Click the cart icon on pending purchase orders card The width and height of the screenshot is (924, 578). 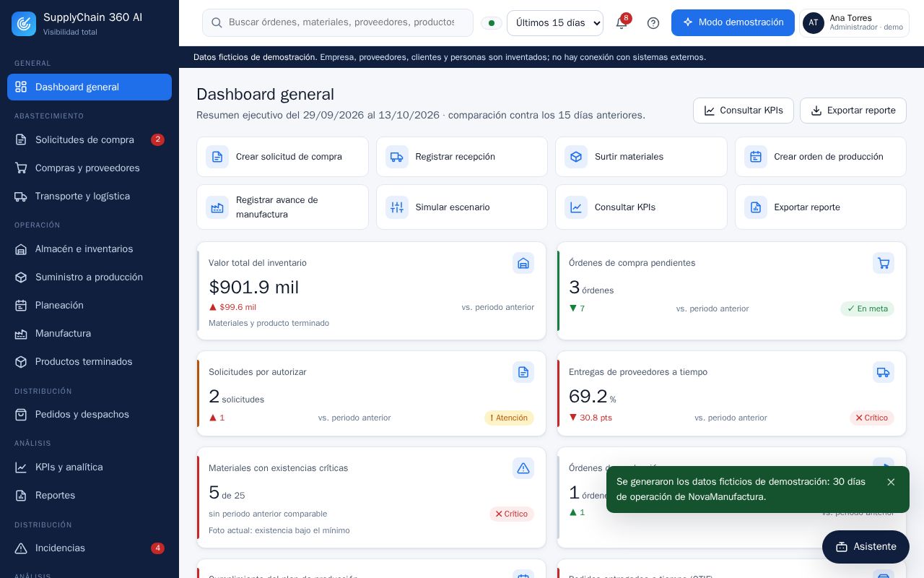tap(884, 263)
